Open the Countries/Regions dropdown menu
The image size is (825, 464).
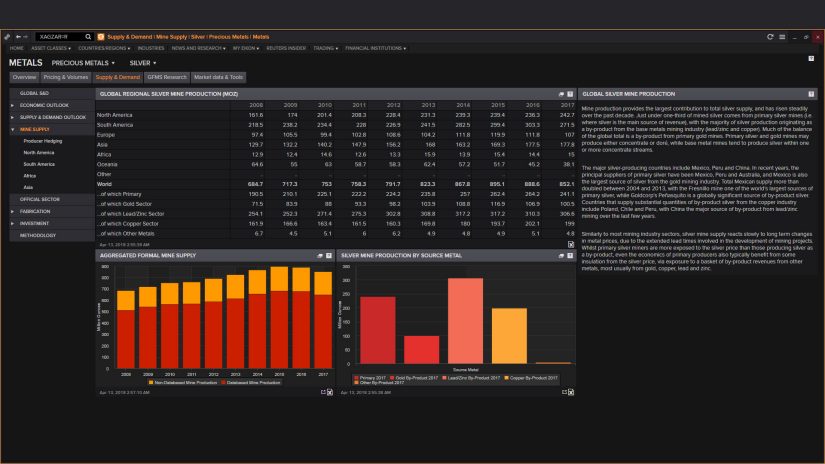pyautogui.click(x=104, y=48)
